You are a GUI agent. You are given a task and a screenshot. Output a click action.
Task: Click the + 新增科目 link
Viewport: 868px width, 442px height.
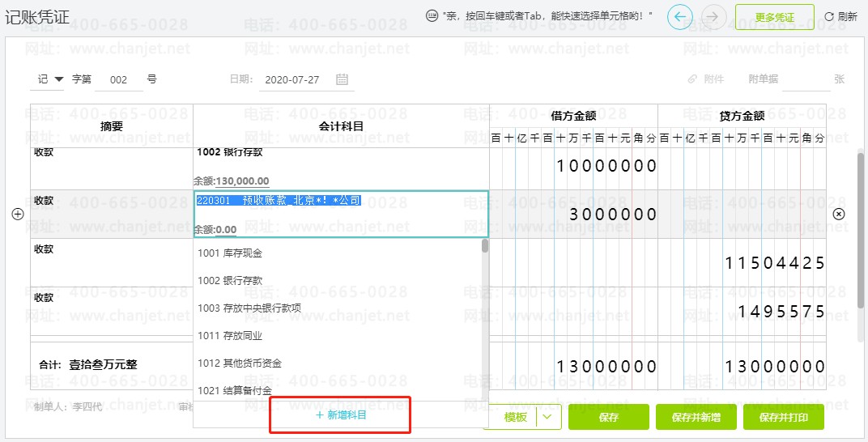point(340,415)
